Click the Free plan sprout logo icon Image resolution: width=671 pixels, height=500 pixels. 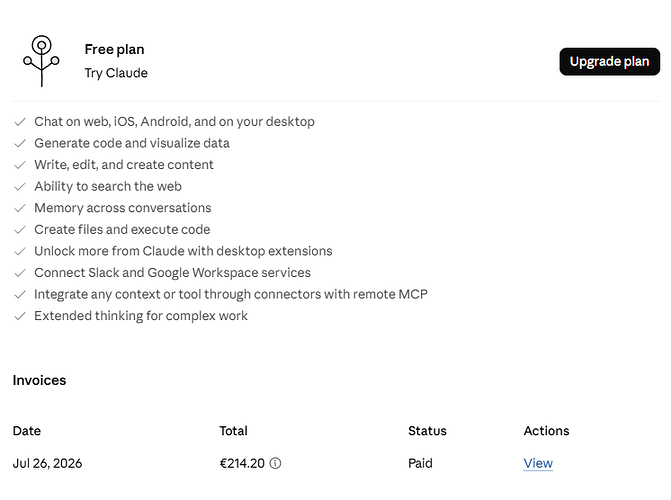42,61
